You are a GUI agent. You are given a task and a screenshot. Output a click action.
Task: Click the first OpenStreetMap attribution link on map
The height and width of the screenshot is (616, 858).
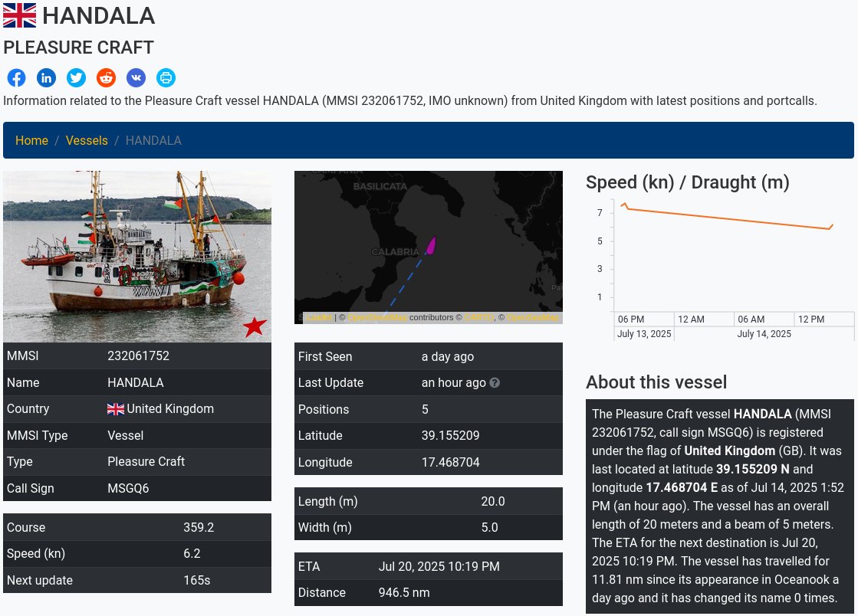click(x=377, y=317)
